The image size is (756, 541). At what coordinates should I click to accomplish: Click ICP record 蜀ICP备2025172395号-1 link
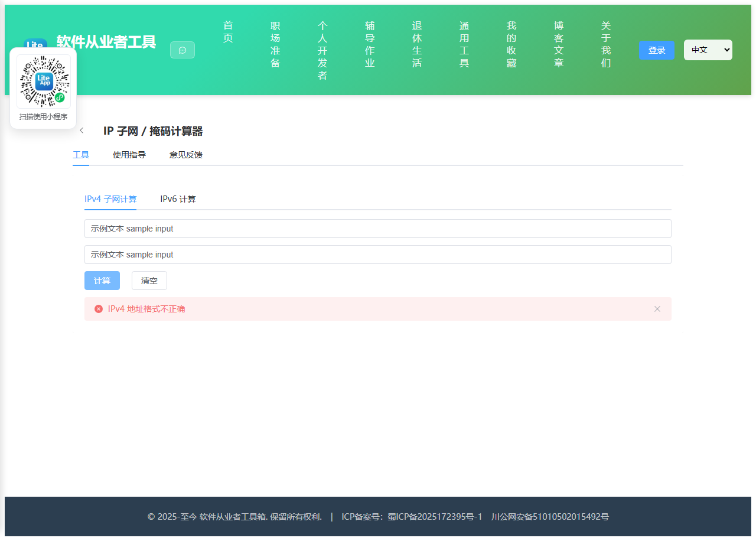pos(435,517)
